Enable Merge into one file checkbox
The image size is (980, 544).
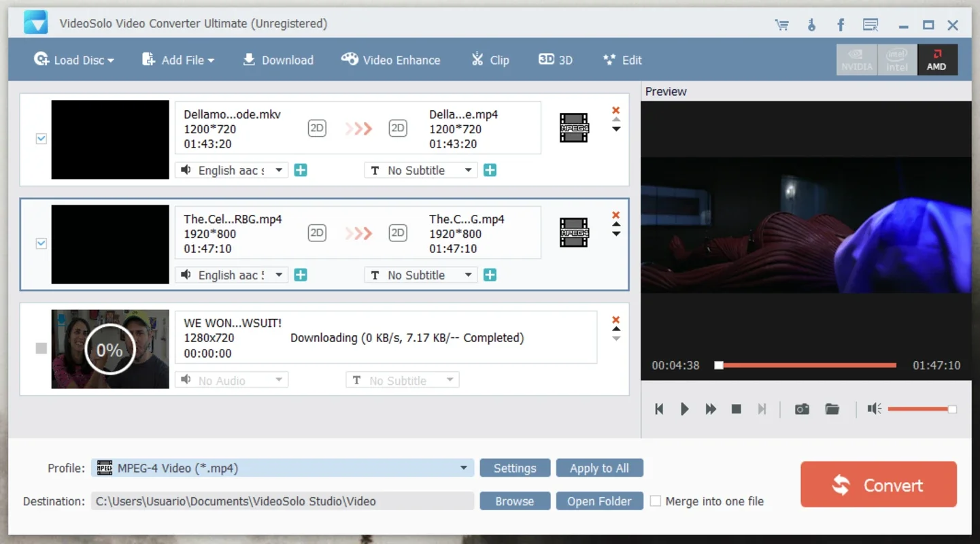click(x=656, y=501)
